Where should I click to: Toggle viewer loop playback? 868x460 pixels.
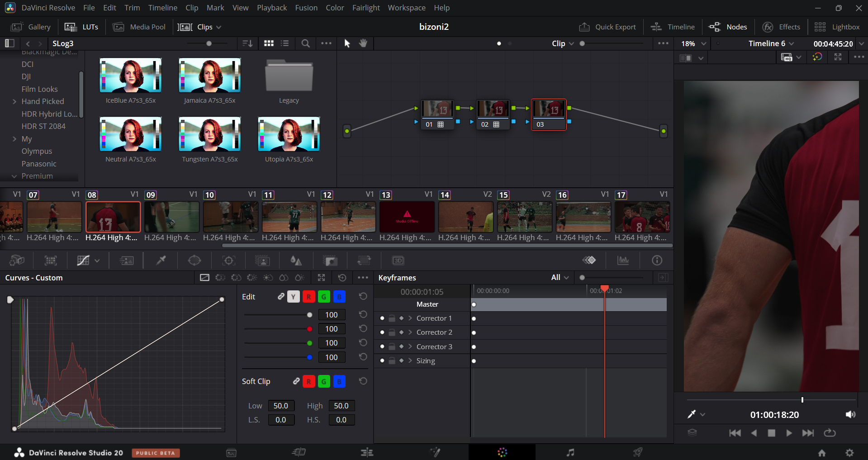[830, 433]
